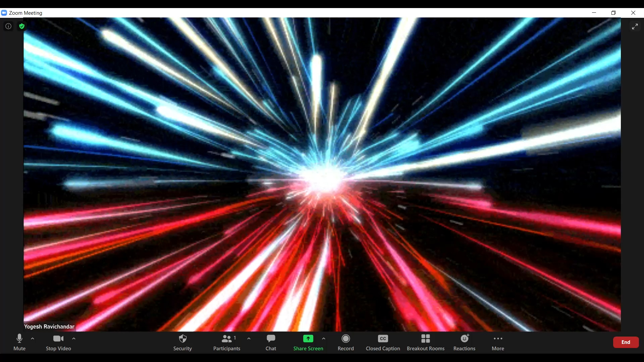The width and height of the screenshot is (644, 362).
Task: Open meeting information icon
Action: 8,26
